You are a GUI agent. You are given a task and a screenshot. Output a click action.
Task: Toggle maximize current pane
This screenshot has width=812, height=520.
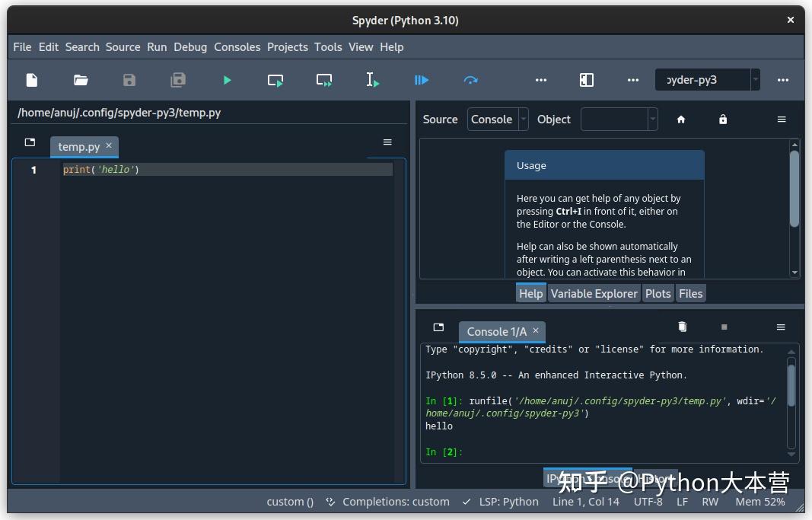(x=586, y=80)
